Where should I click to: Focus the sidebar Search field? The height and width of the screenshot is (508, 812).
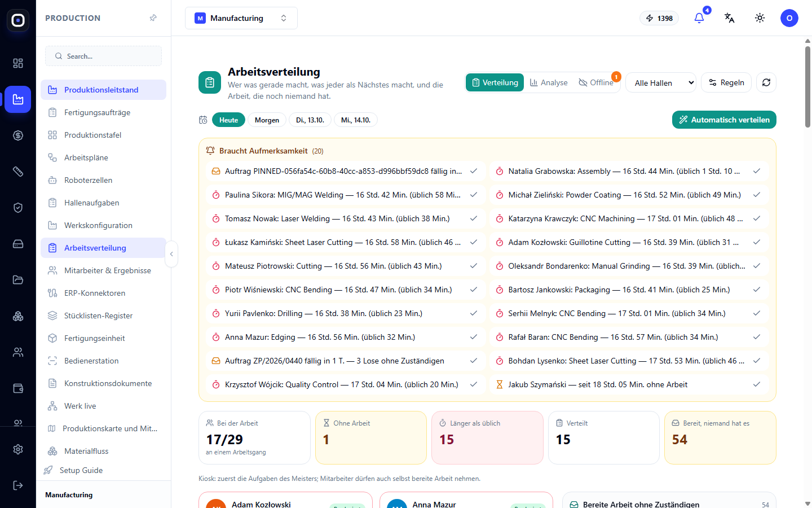coord(103,56)
